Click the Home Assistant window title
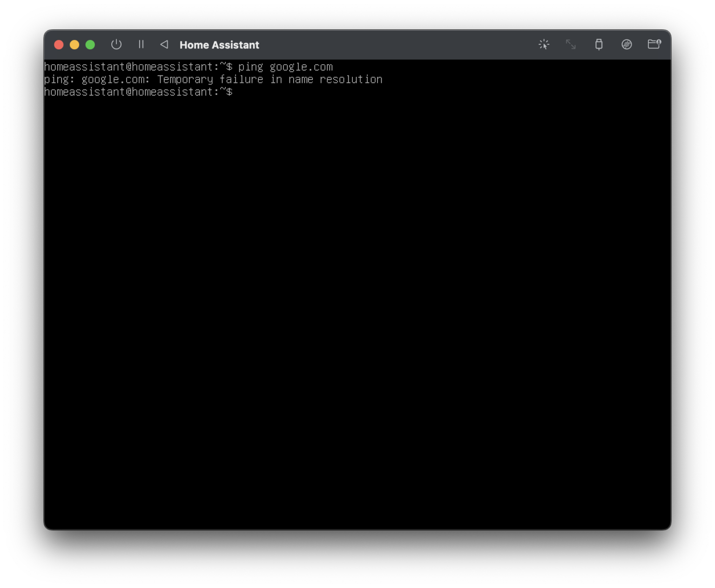 click(219, 45)
